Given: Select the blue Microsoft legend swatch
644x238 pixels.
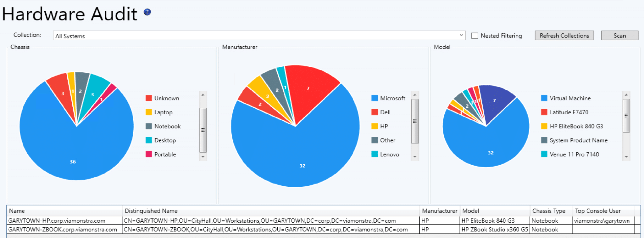Looking at the screenshot, I should [375, 98].
